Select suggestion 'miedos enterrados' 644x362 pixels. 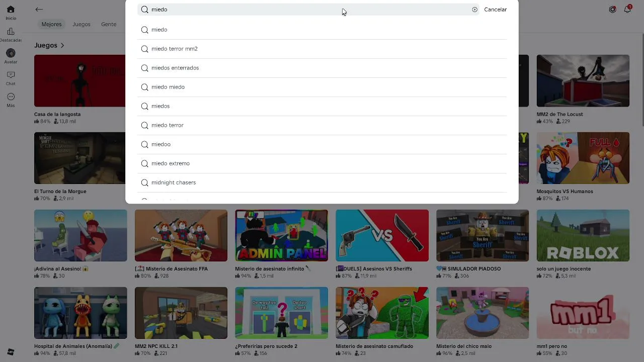coord(322,68)
